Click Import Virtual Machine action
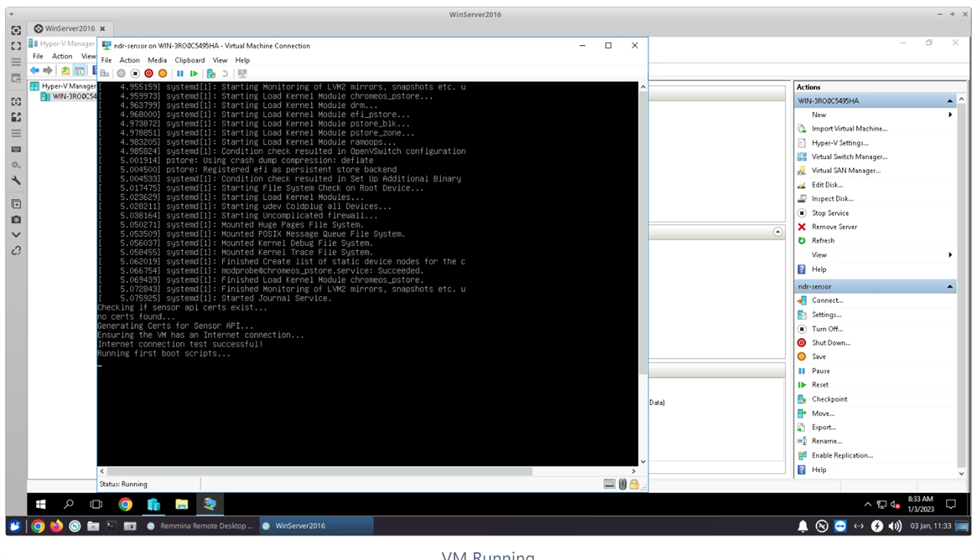The image size is (980, 560). point(849,129)
